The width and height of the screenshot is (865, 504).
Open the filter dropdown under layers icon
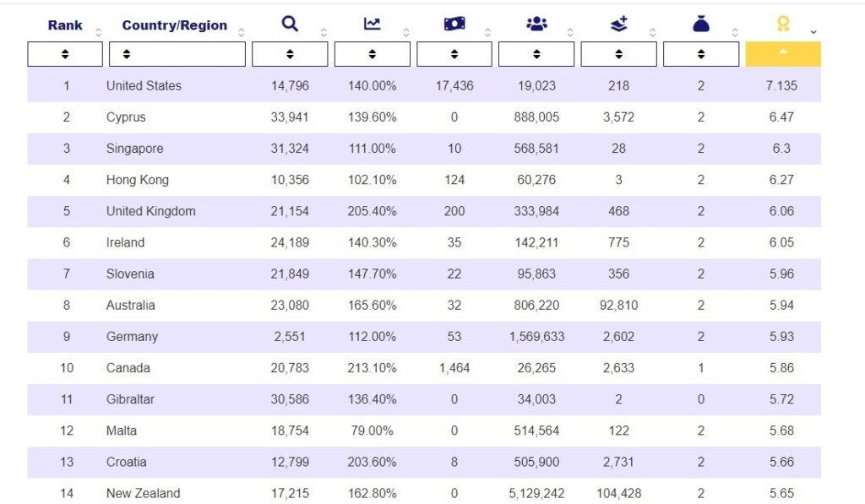[618, 54]
